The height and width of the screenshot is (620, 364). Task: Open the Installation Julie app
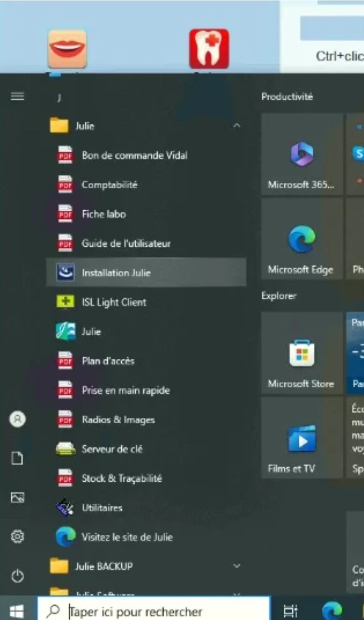[x=116, y=273]
